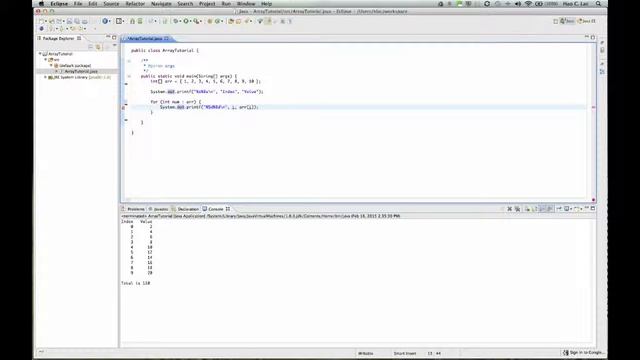Screen dimensions: 640x360
Task: Toggle fold of the Javadoc comment block
Action: point(129,61)
